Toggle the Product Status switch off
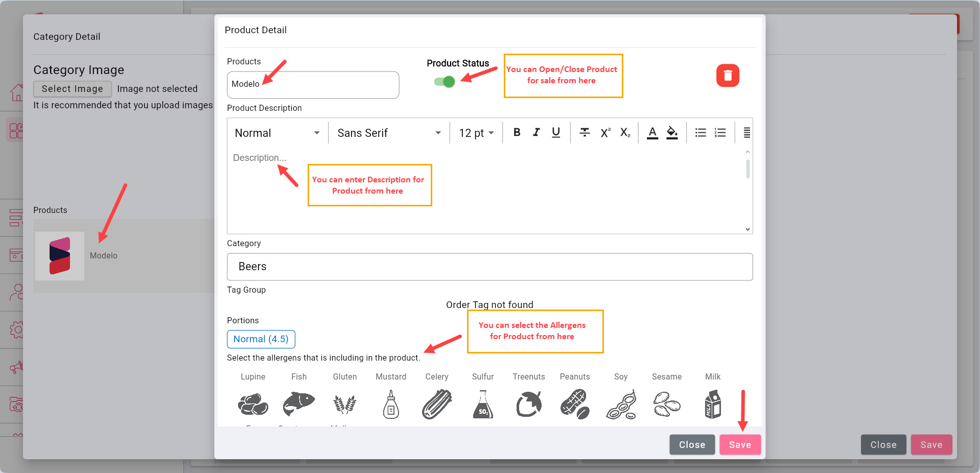This screenshot has width=980, height=473. (444, 82)
